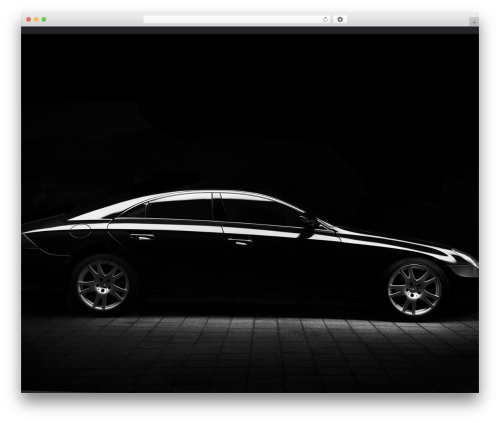Viewport: 500px width, 423px height.
Task: Click the browser address bar
Action: (x=237, y=19)
